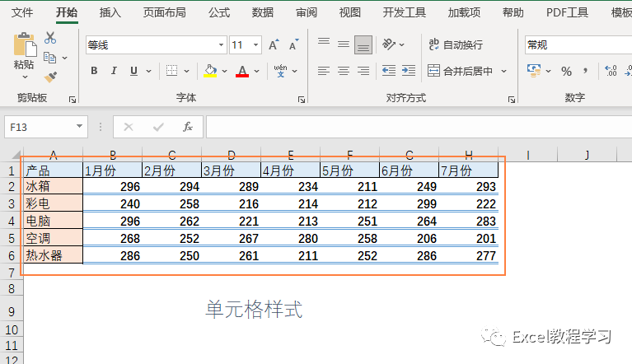Expand the merge and center dropdown arrow
The image size is (632, 364).
coord(503,72)
